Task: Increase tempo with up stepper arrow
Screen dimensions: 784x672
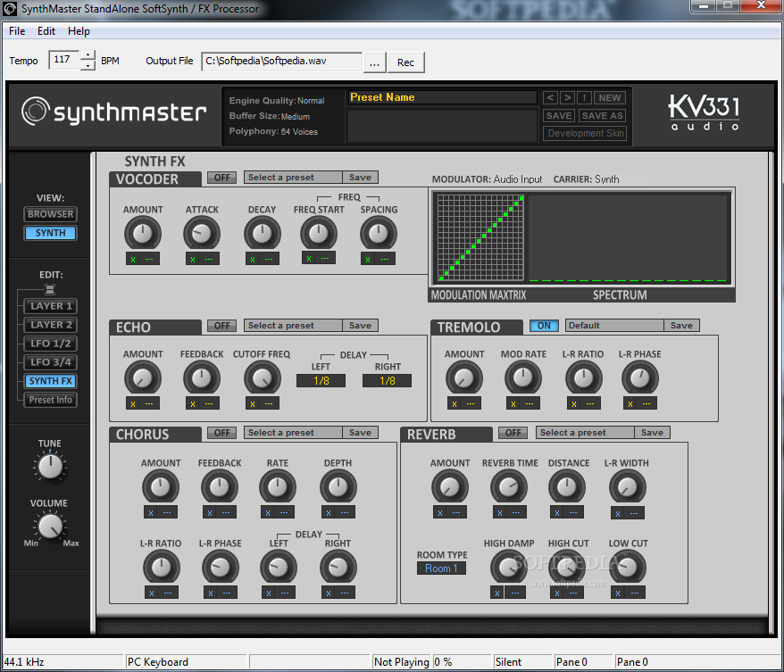Action: tap(88, 55)
